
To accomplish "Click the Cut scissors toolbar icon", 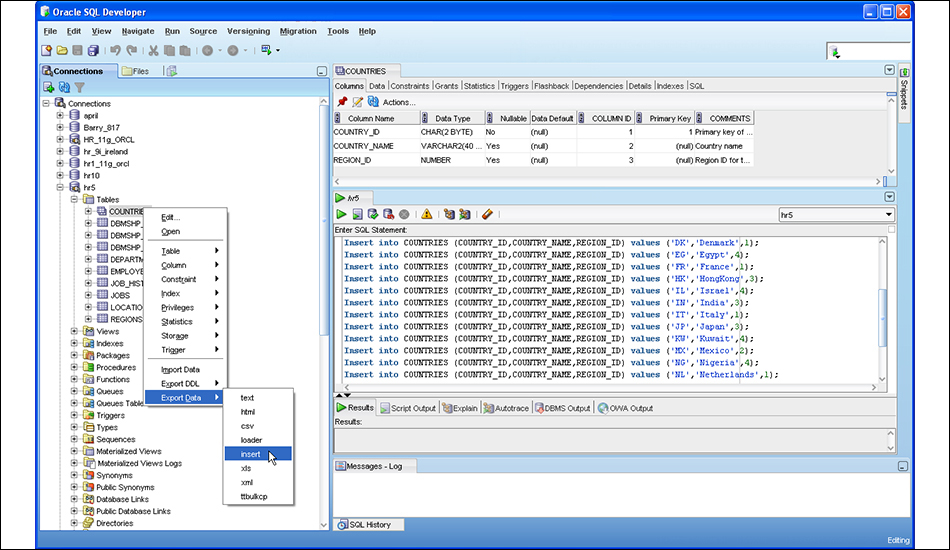I will click(153, 50).
